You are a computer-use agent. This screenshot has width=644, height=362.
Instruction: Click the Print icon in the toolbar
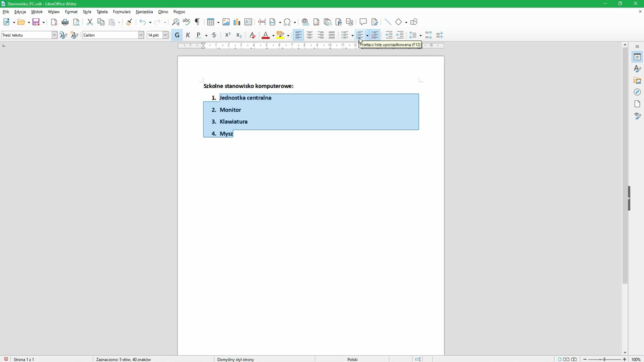coord(65,22)
